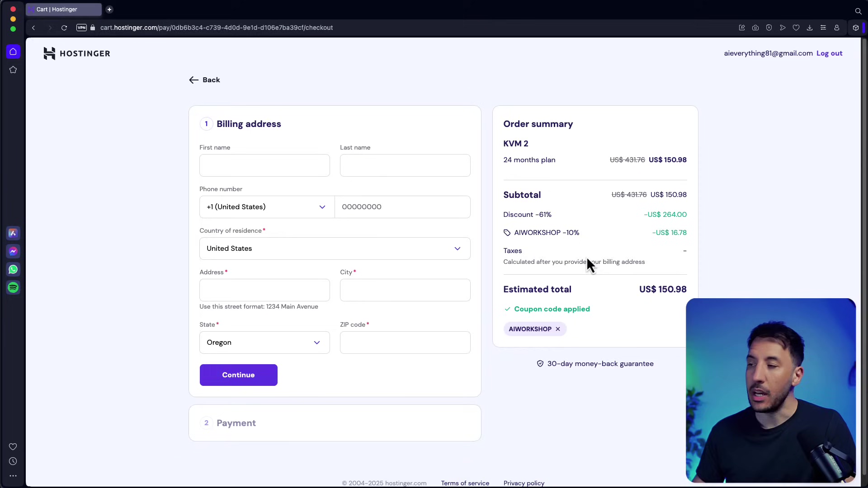The height and width of the screenshot is (488, 868).
Task: Click the ZIP code input field
Action: (x=405, y=343)
